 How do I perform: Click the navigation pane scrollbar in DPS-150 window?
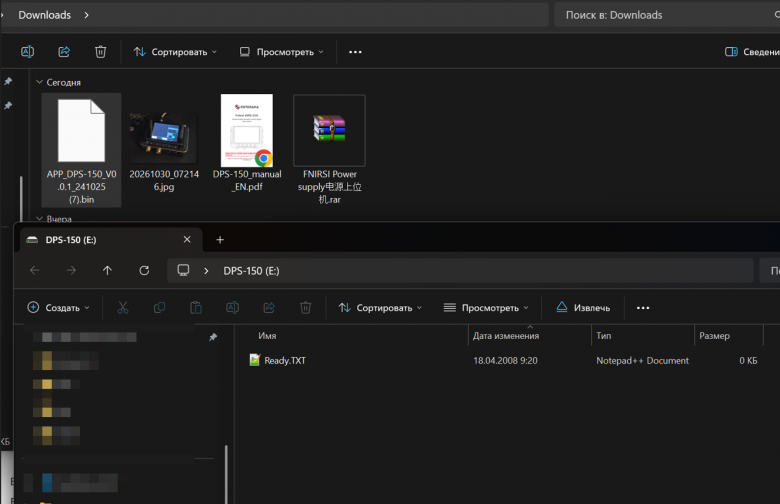tap(226, 474)
